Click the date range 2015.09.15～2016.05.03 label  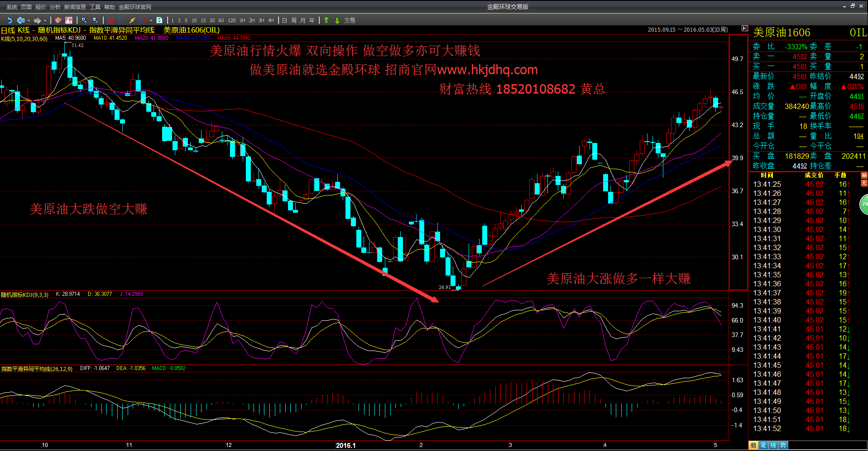coord(688,29)
